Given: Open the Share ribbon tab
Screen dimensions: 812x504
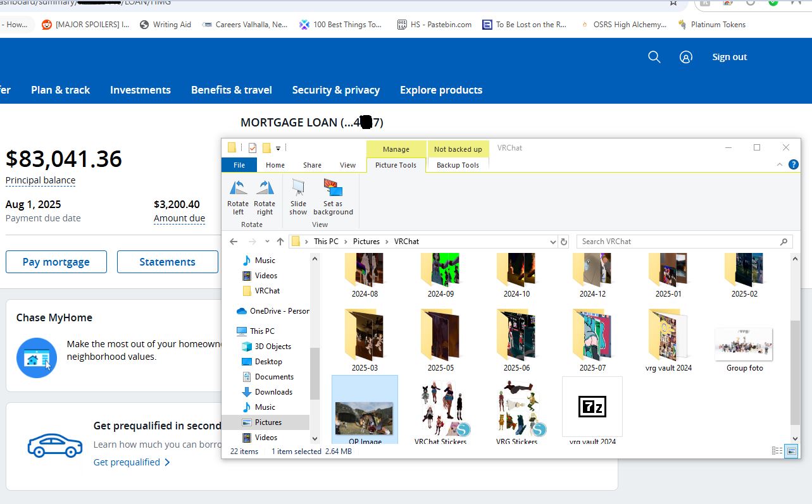Looking at the screenshot, I should (x=312, y=165).
